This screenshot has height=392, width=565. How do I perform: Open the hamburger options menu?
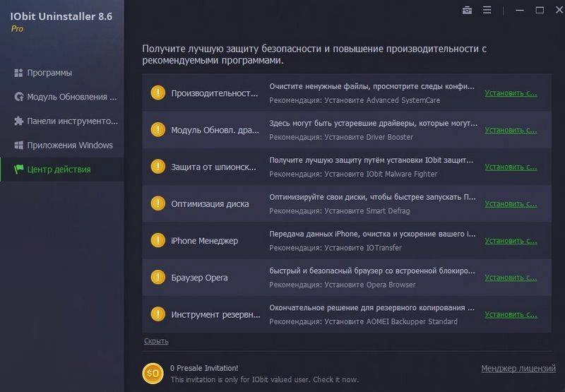487,10
